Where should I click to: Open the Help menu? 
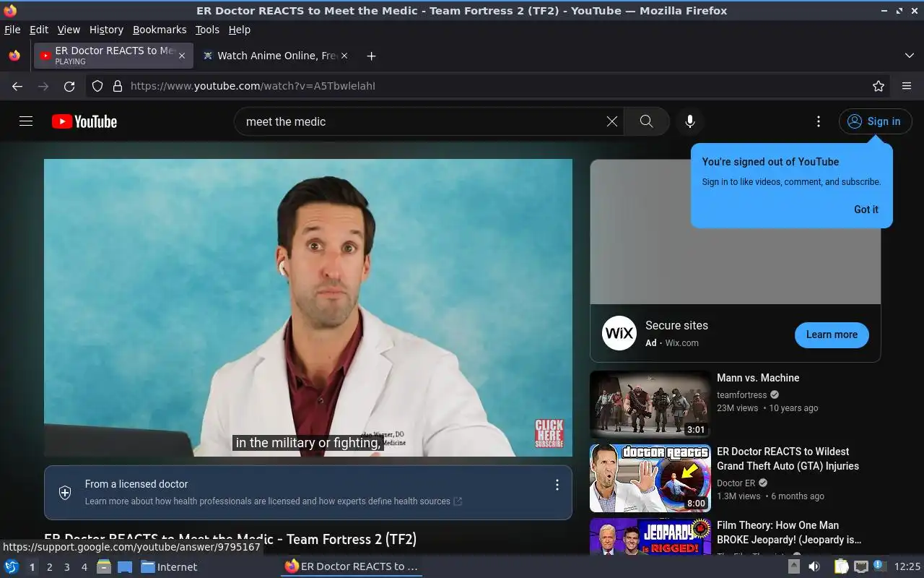click(x=239, y=30)
